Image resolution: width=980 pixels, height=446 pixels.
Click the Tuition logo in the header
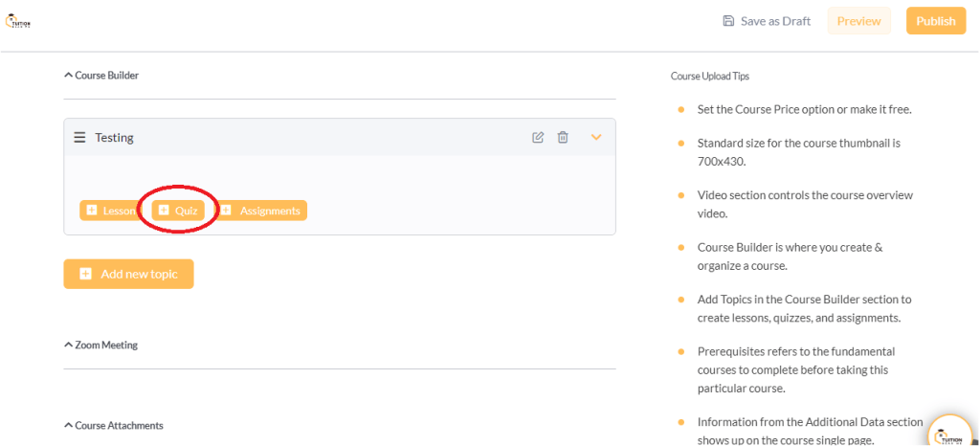(x=19, y=21)
